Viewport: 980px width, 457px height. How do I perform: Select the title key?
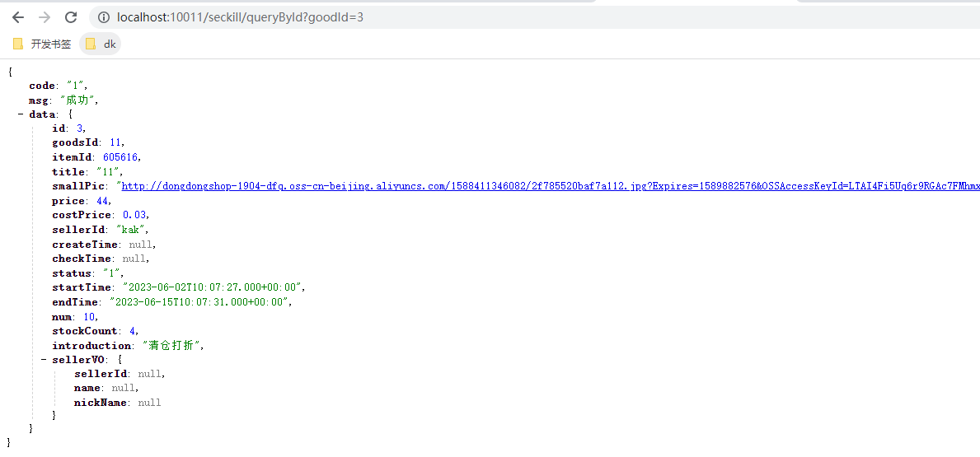pos(68,172)
